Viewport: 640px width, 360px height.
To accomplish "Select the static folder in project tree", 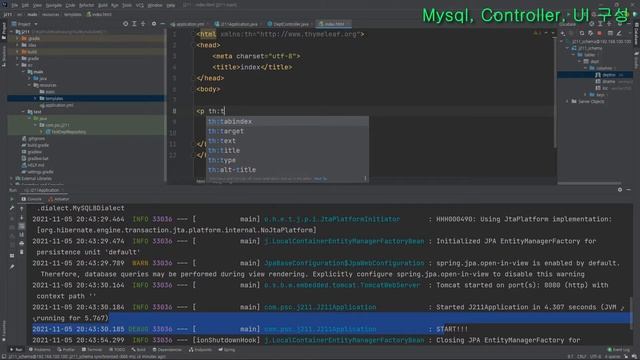I will [47, 92].
